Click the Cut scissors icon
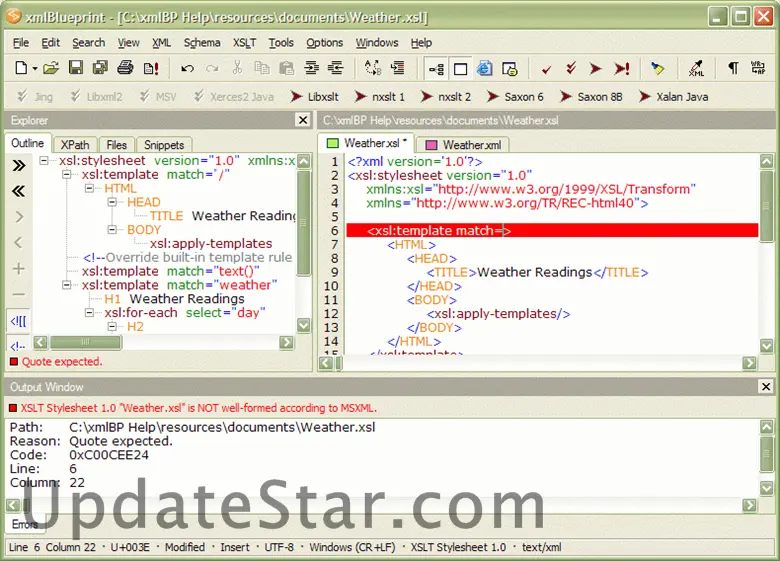The height and width of the screenshot is (561, 780). click(237, 68)
